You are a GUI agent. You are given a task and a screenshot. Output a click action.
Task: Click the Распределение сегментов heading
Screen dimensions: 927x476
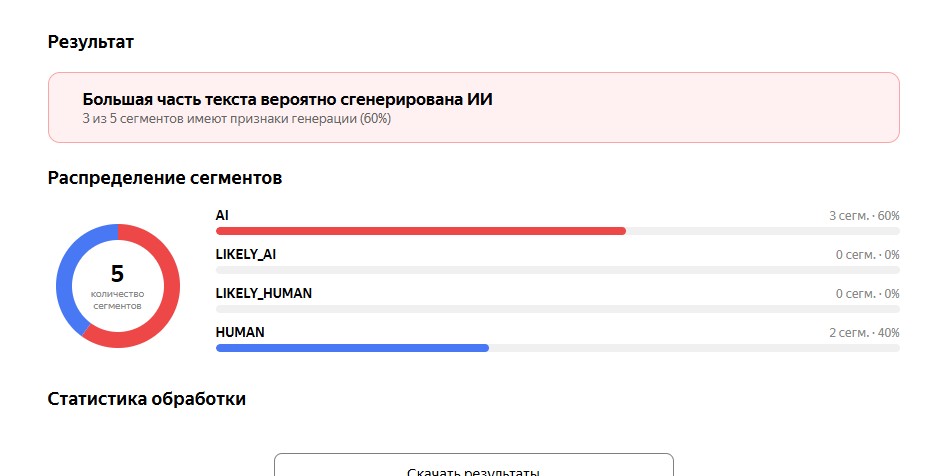(165, 178)
